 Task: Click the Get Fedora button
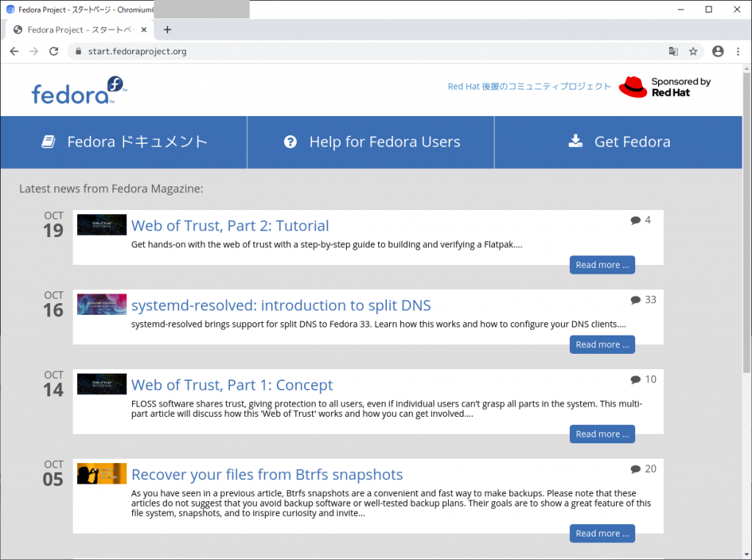tap(618, 142)
